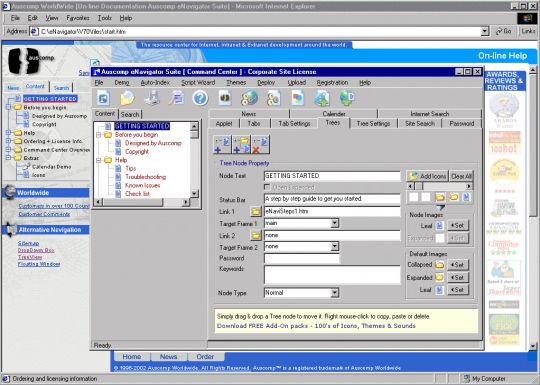Viewport: 540px width, 385px height.
Task: Click into the Status Bar field
Action: (332, 199)
